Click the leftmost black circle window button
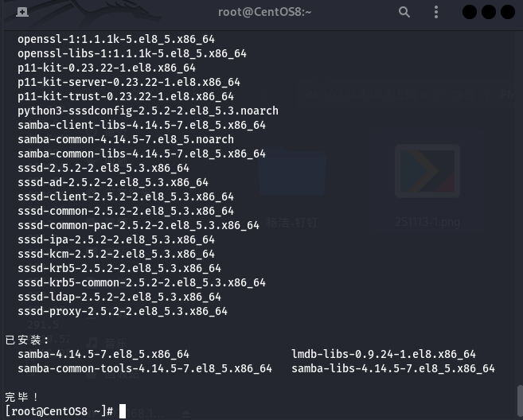The height and width of the screenshot is (420, 523). coord(469,12)
